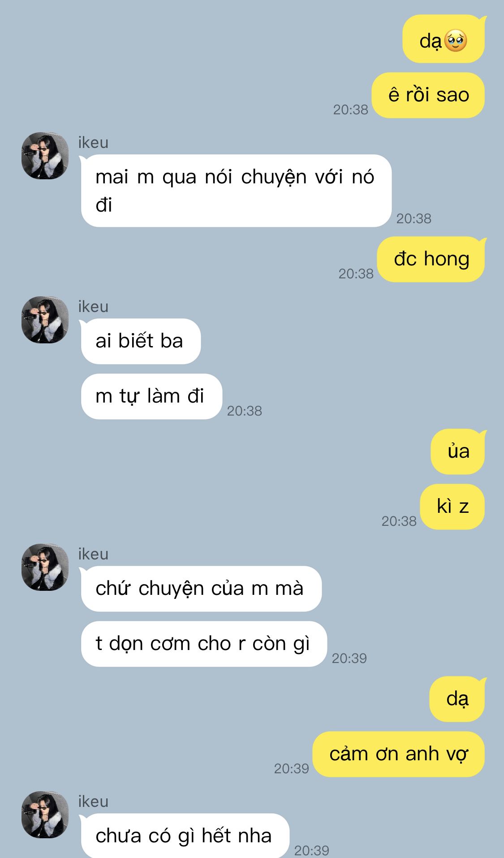The width and height of the screenshot is (504, 858).
Task: Tap ikeu's avatar beside 'chưa có gì hết nha'
Action: (x=45, y=815)
